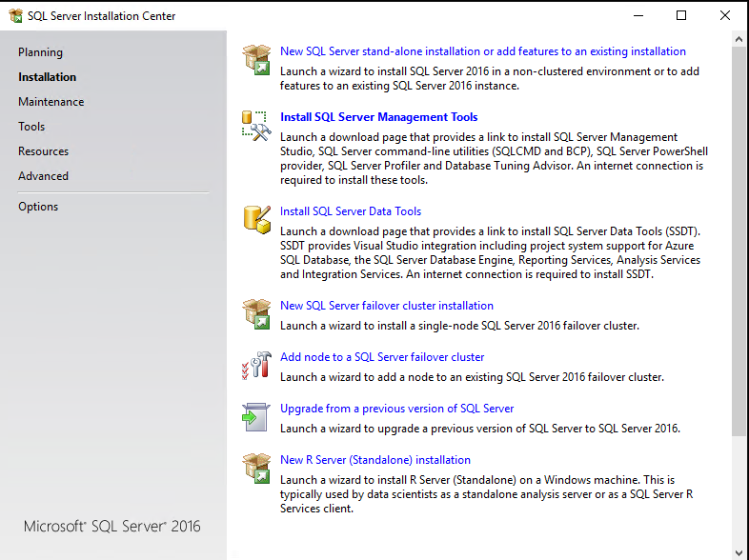Viewport: 749px width, 560px height.
Task: Click the R Server data scientists description
Action: click(x=486, y=494)
